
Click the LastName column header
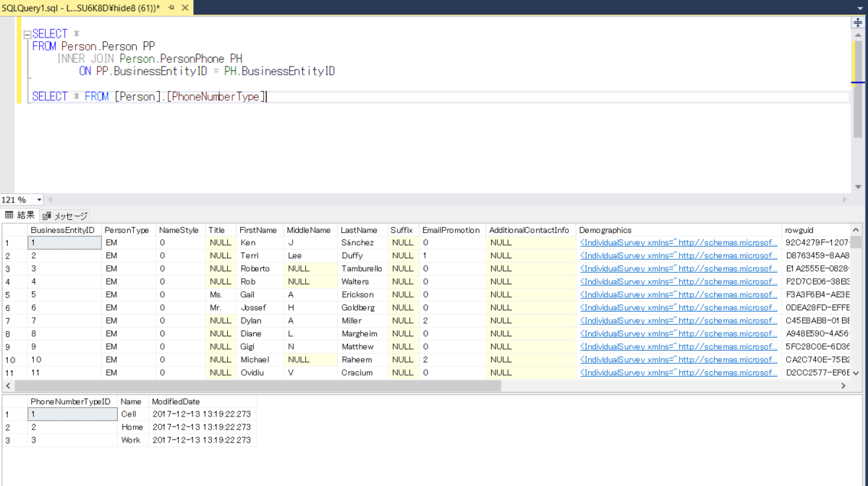362,230
